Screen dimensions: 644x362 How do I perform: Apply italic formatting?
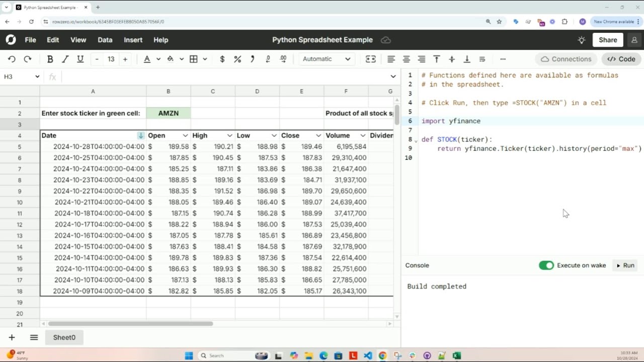click(65, 59)
